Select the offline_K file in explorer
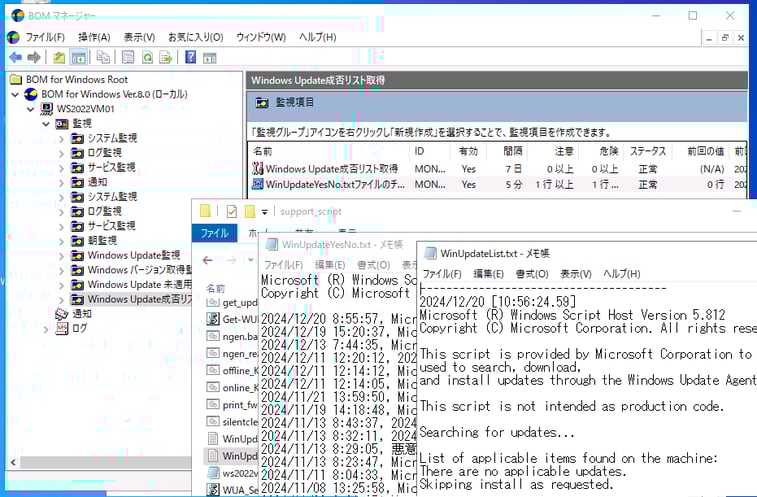The height and width of the screenshot is (497, 757). tap(232, 370)
